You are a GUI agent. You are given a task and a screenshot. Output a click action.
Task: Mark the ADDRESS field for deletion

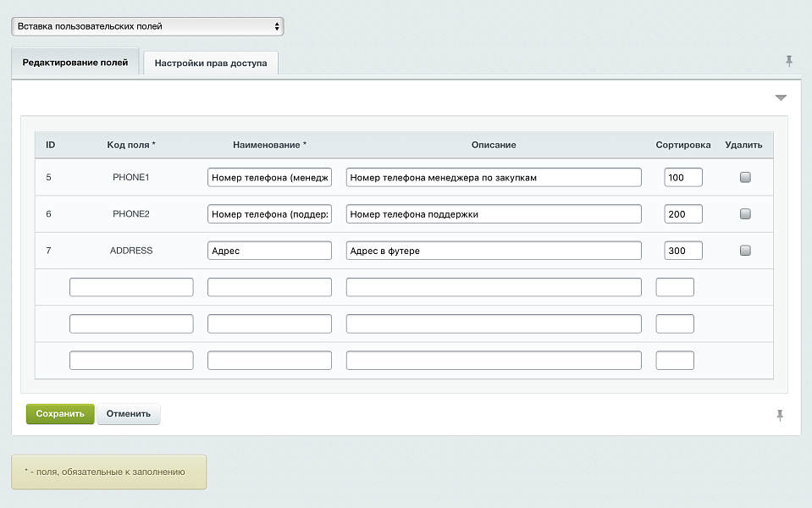(x=745, y=251)
